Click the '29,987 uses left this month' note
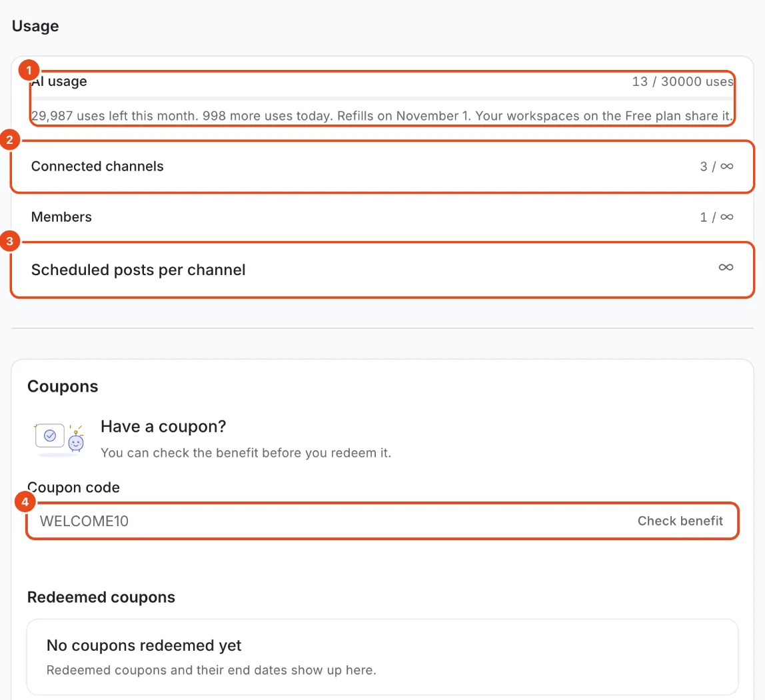The height and width of the screenshot is (700, 765). click(382, 116)
